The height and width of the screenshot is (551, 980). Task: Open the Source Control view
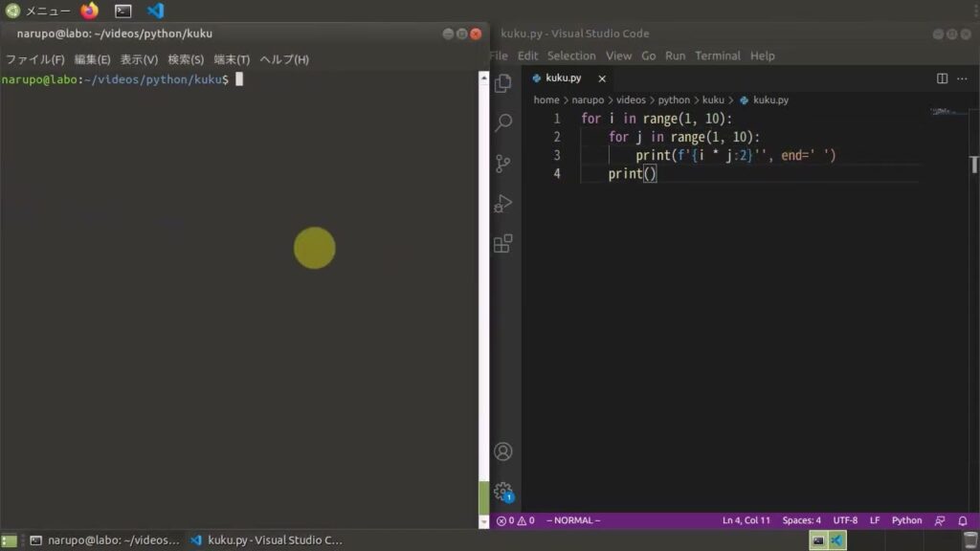click(502, 164)
